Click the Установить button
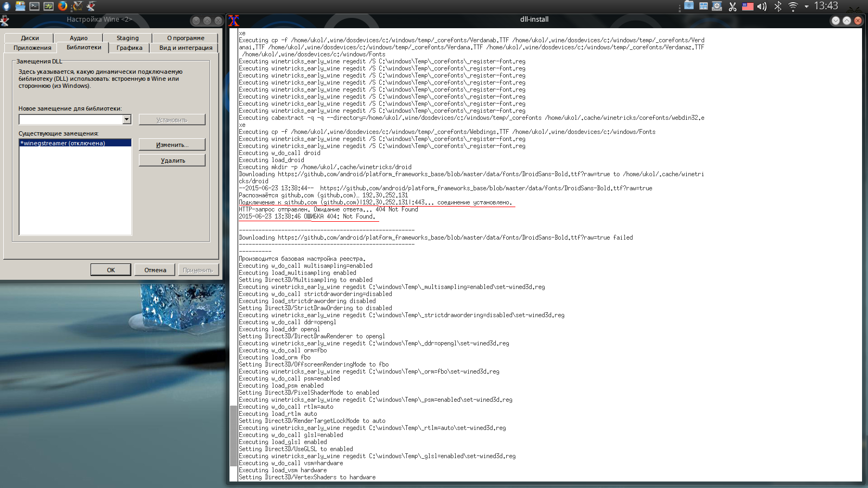Viewport: 868px width, 488px height. pos(172,120)
